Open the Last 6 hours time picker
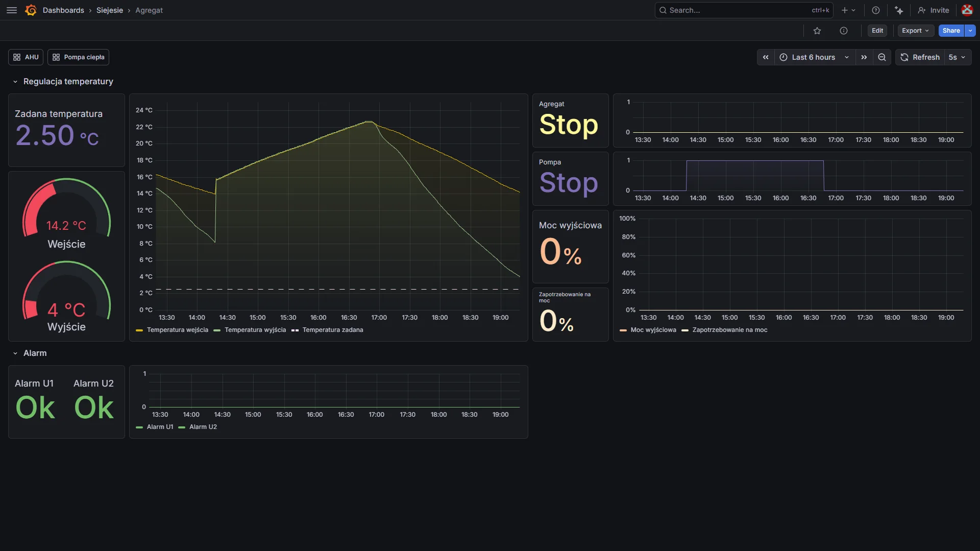The height and width of the screenshot is (551, 980). coord(814,57)
